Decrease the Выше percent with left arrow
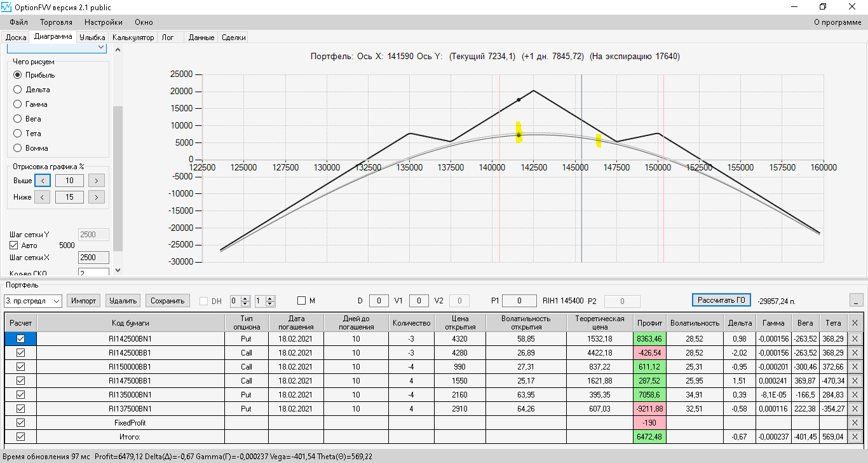 (42, 181)
